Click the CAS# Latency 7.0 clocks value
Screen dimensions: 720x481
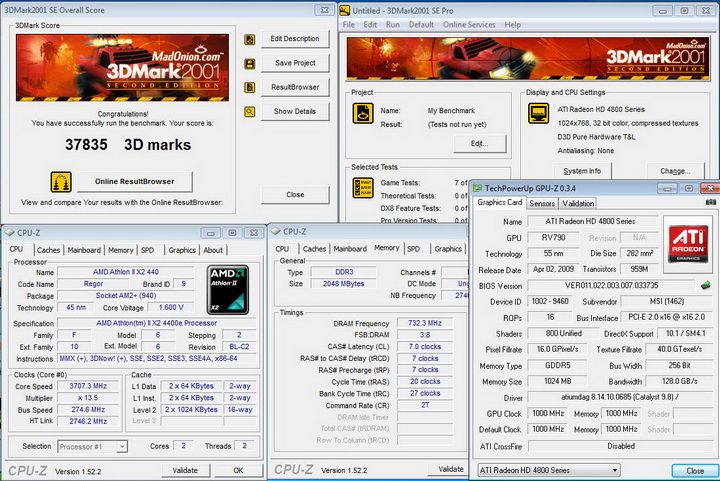point(425,347)
